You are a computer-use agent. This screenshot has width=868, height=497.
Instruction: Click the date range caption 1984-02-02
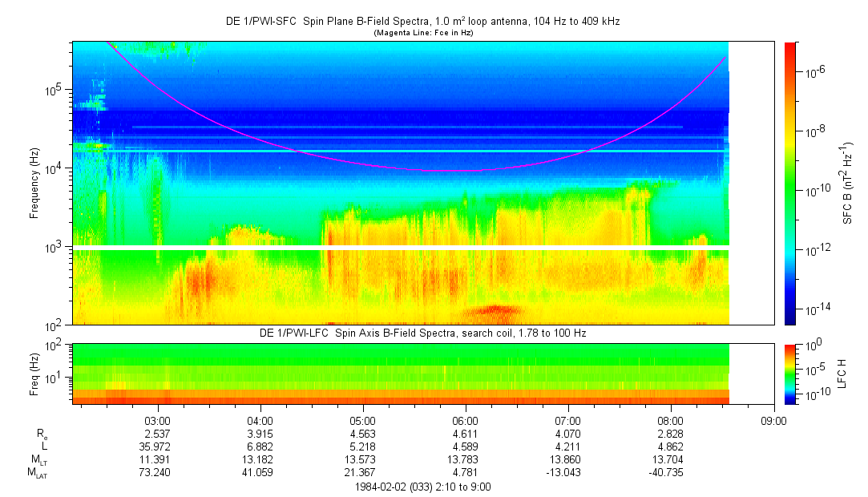[x=422, y=487]
